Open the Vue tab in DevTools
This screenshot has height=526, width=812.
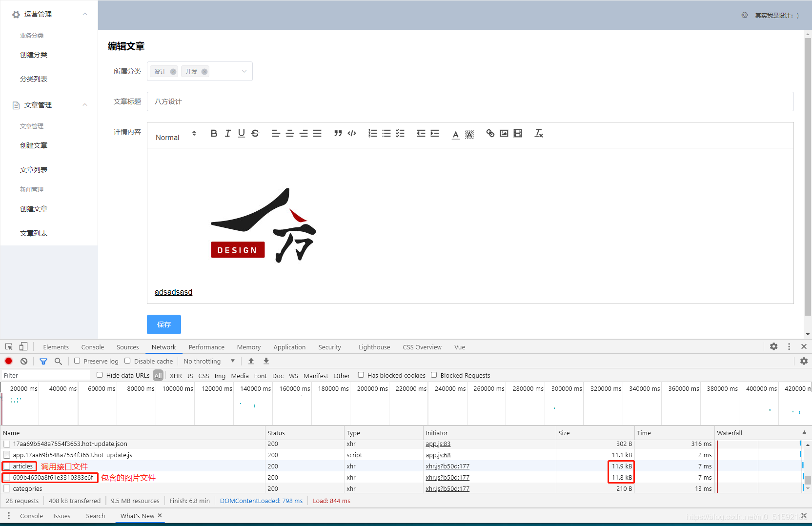(x=459, y=347)
